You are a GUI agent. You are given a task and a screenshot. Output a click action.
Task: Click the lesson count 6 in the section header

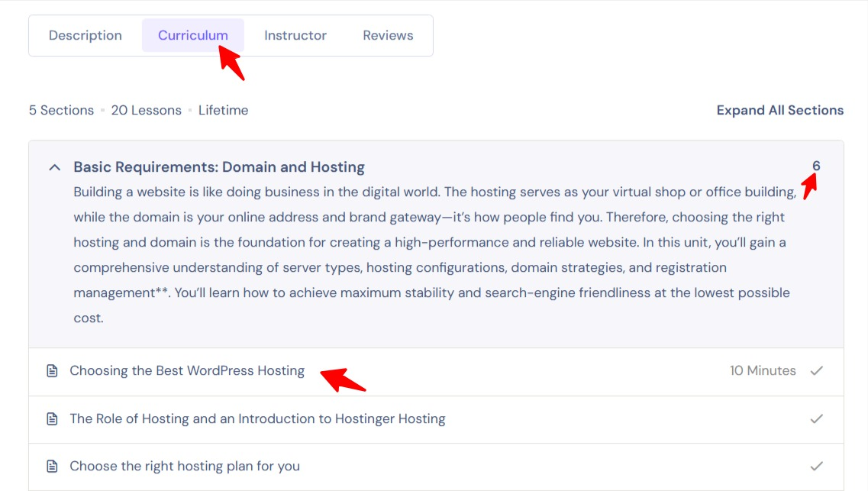(x=816, y=166)
